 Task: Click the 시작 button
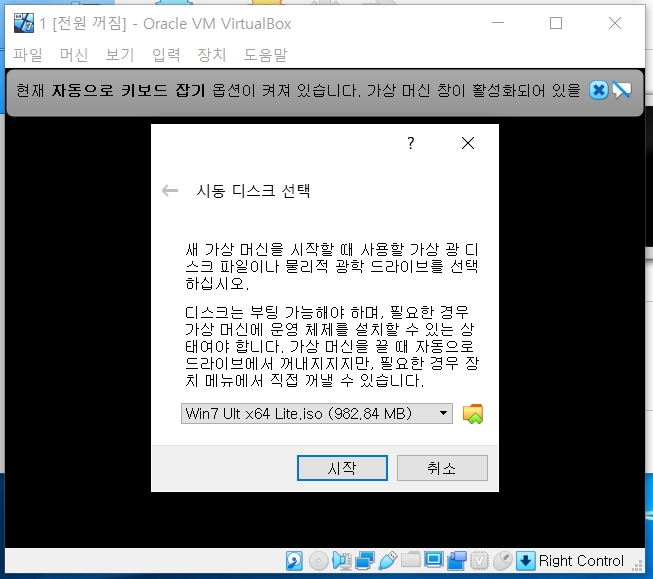pyautogui.click(x=342, y=468)
